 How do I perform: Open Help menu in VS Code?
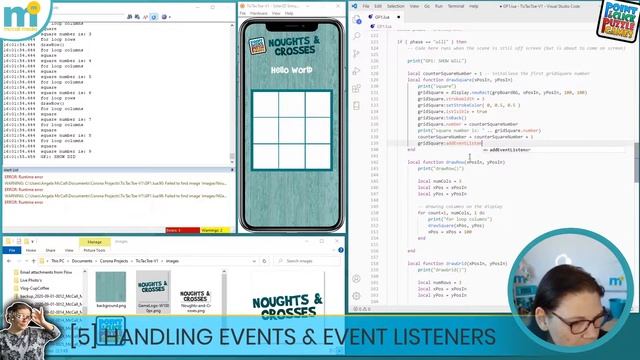coord(473,6)
